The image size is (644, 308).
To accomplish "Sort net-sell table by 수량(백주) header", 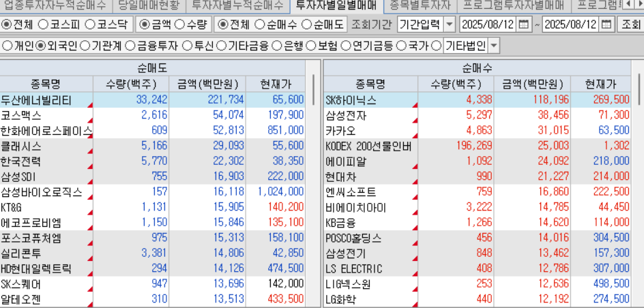I will click(x=131, y=84).
